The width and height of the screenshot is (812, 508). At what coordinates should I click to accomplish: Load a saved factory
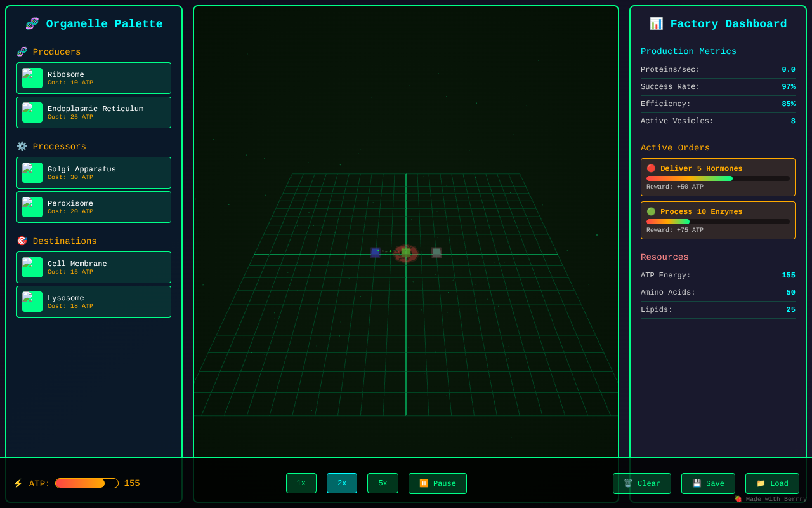772,483
